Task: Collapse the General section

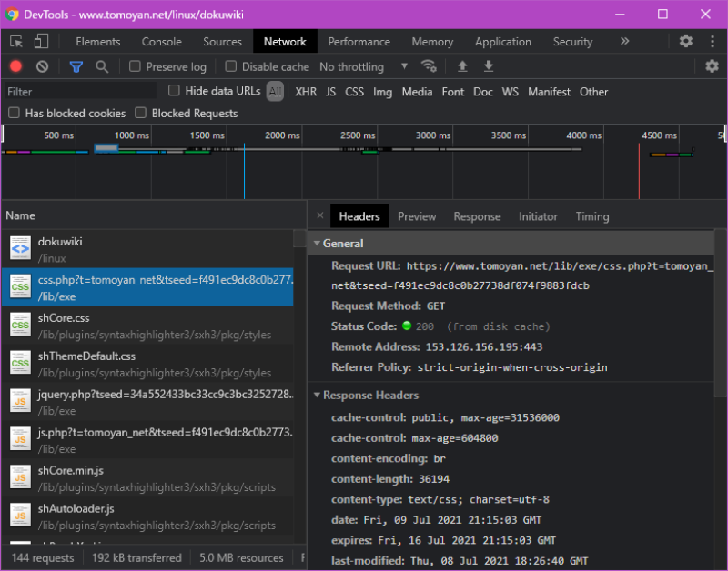Action: pyautogui.click(x=317, y=244)
